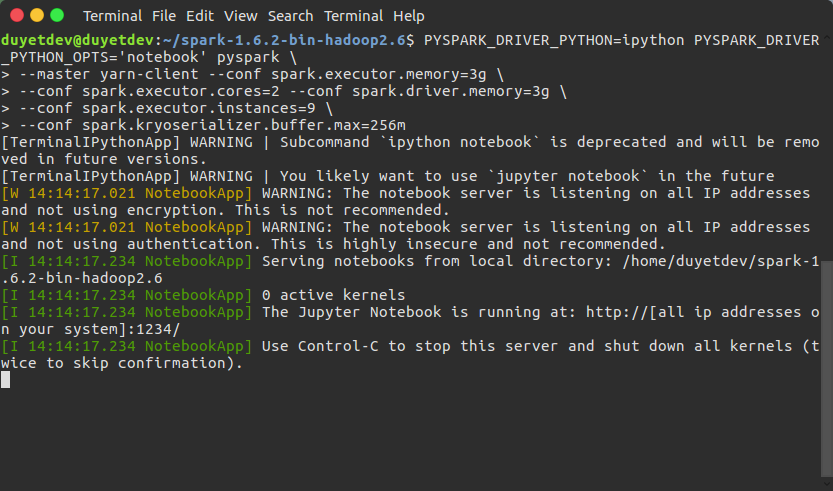This screenshot has width=833, height=491.
Task: Open the Terminal menu next to Help
Action: point(353,16)
